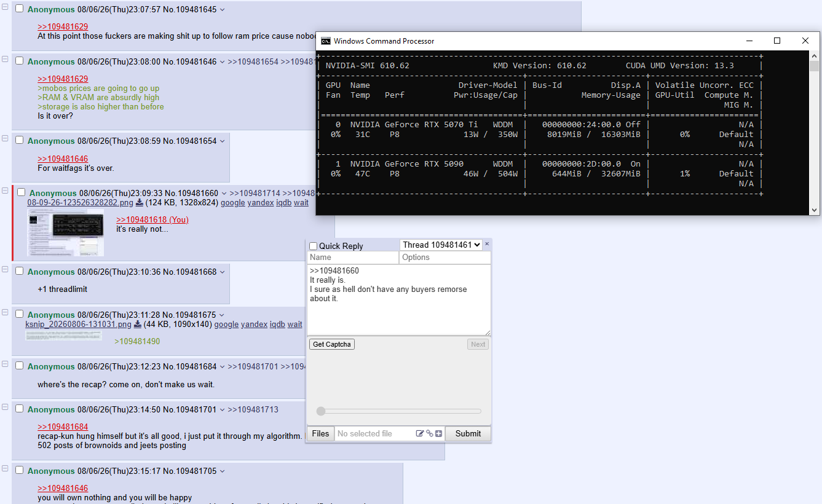
Task: Click backlink >>109481714 on post 109481660
Action: pos(255,193)
